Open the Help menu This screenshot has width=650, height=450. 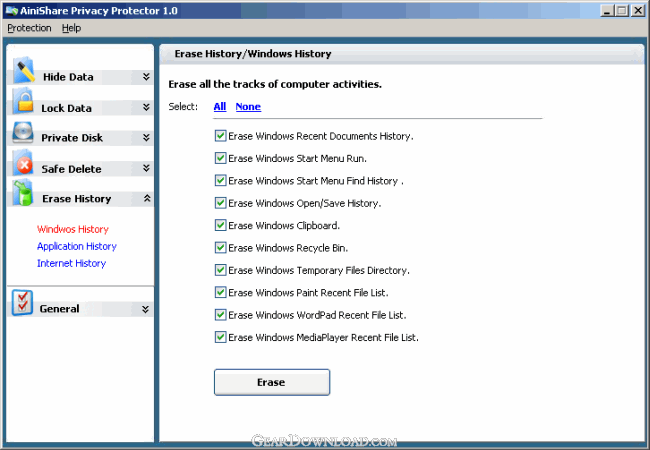click(71, 28)
